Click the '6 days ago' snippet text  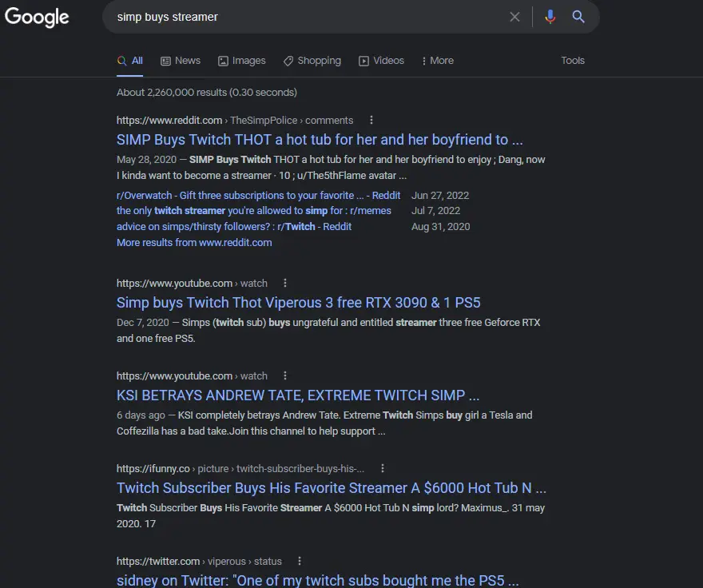tap(141, 415)
